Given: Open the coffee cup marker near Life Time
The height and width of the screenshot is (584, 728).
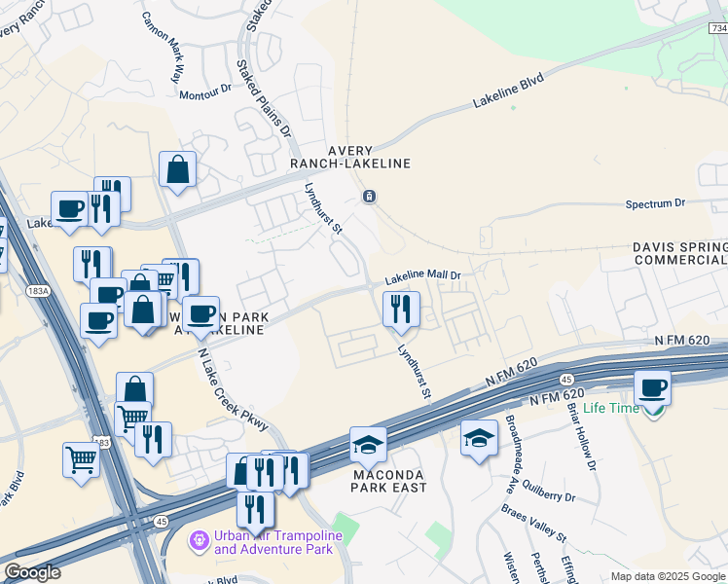Looking at the screenshot, I should (x=652, y=391).
